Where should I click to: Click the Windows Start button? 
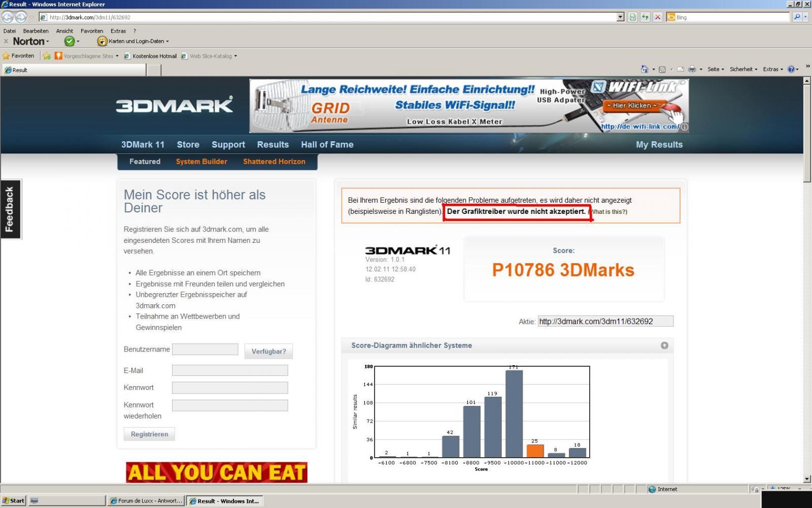pyautogui.click(x=14, y=501)
